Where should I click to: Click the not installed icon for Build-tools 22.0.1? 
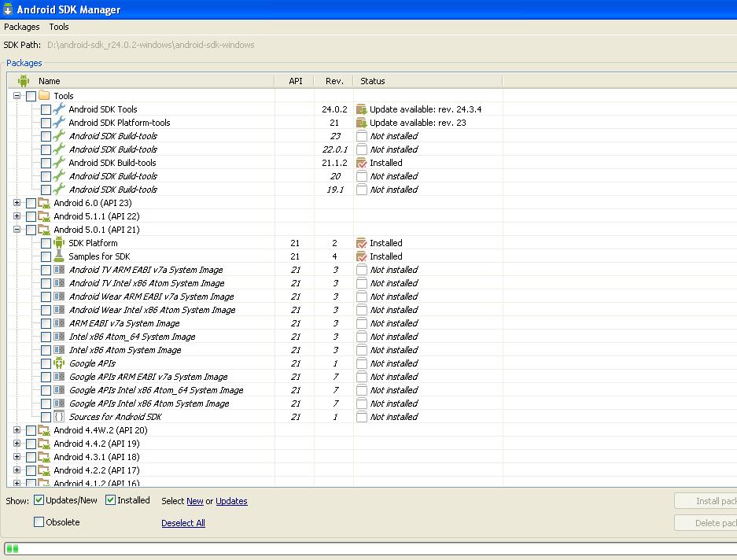(x=362, y=149)
